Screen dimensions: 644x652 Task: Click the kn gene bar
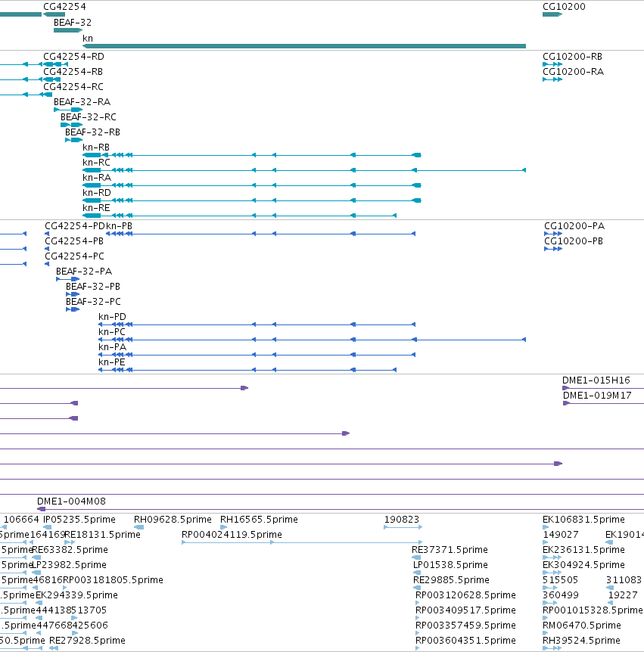click(x=304, y=46)
